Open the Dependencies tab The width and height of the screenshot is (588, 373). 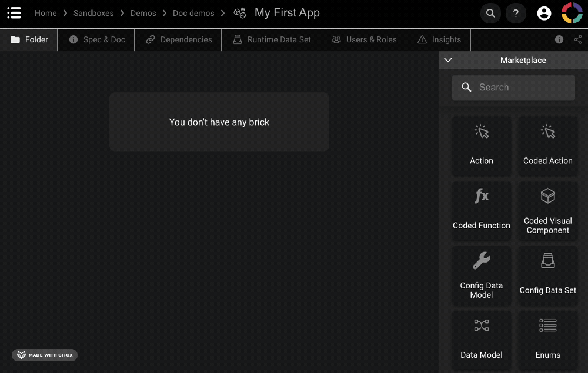pyautogui.click(x=179, y=39)
